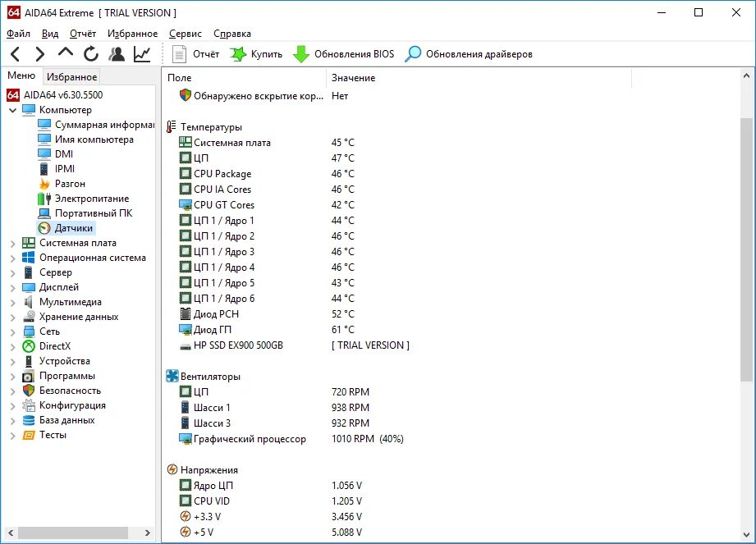Click the Обновления драйверов button label

(479, 54)
